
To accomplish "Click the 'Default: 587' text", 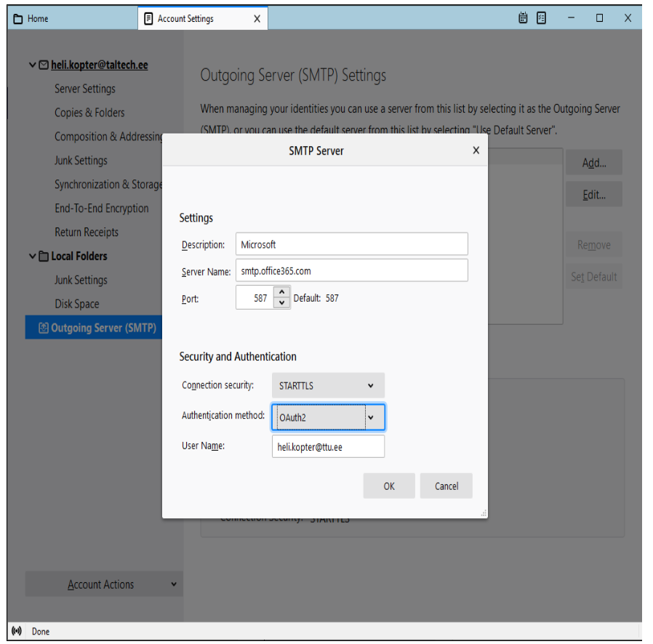I will pos(316,298).
